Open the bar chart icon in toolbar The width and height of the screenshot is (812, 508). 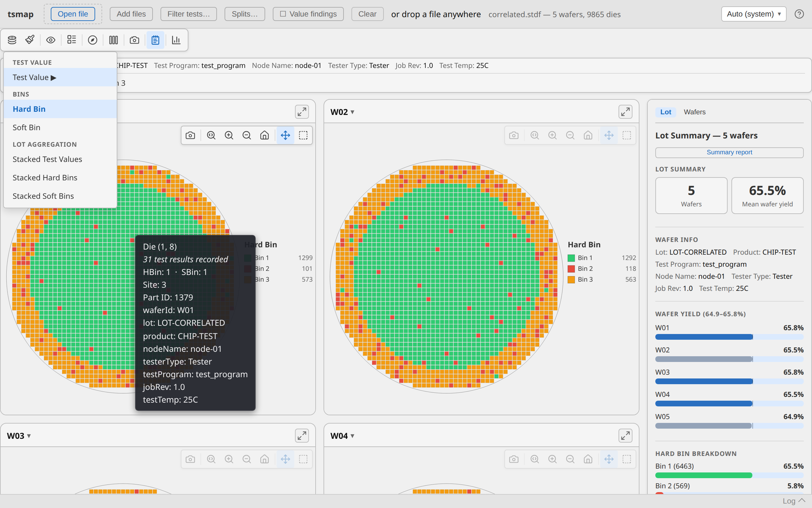tap(176, 40)
